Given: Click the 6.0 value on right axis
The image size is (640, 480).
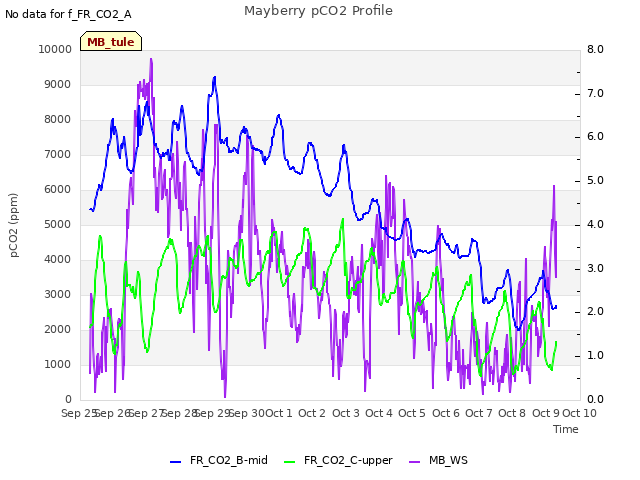Looking at the screenshot, I should (x=595, y=137).
